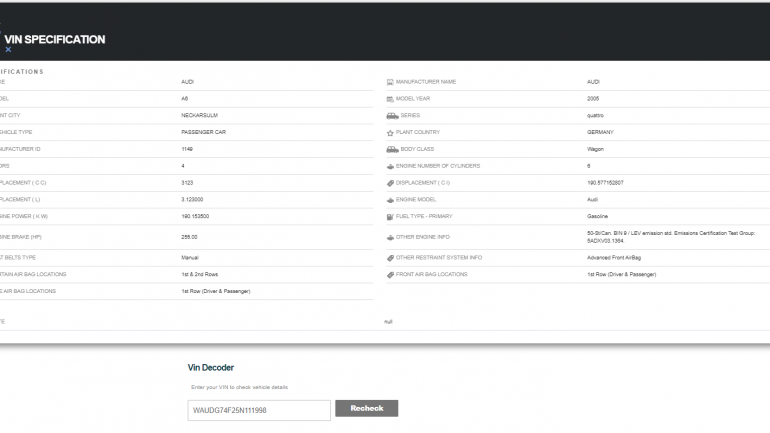Select the NECKARSULM plant city value
Image resolution: width=770 pixels, height=433 pixels.
click(199, 115)
